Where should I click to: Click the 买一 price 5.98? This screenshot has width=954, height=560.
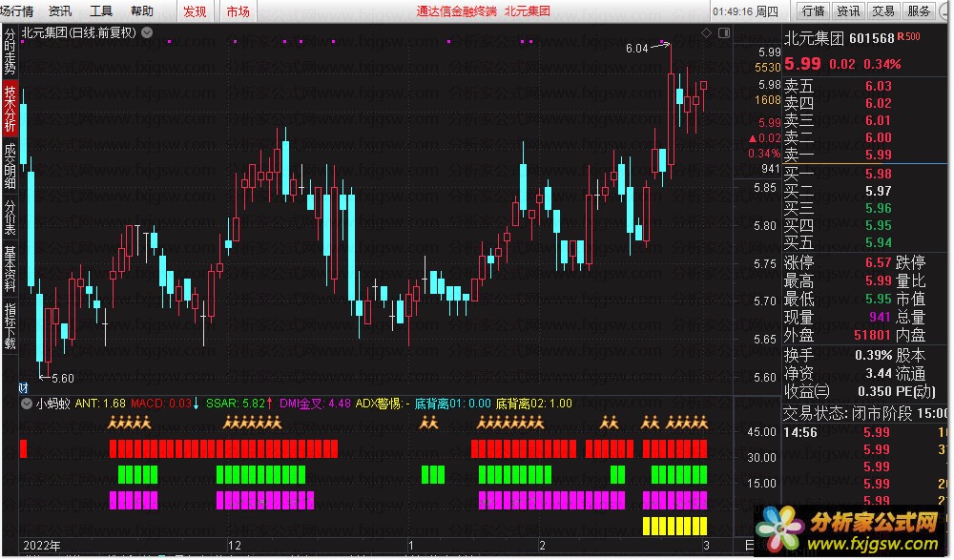(x=878, y=174)
